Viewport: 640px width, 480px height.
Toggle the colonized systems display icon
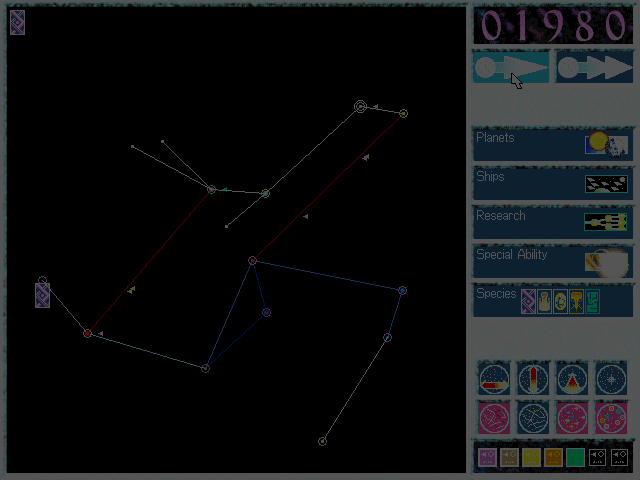point(611,418)
